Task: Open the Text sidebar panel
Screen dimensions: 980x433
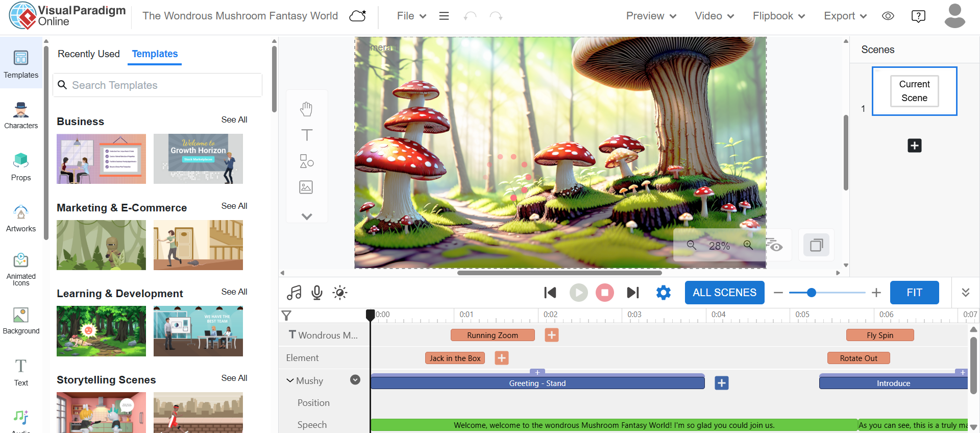Action: click(x=21, y=372)
